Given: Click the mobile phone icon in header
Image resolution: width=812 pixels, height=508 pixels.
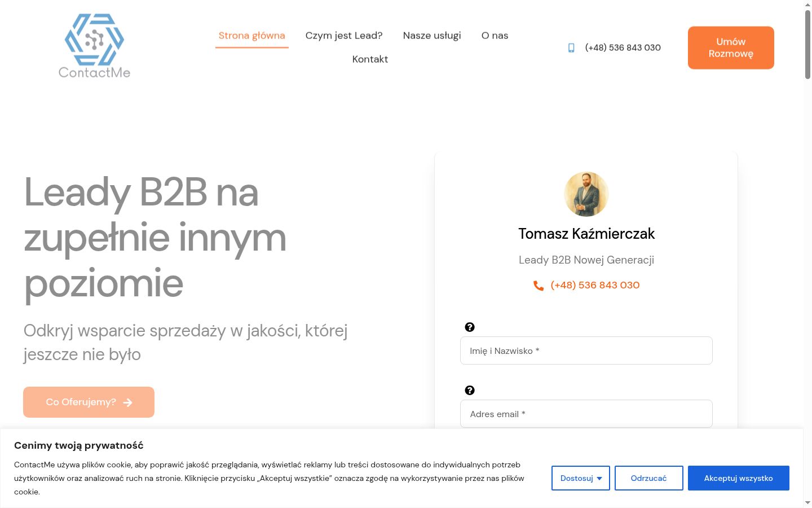Looking at the screenshot, I should 571,48.
